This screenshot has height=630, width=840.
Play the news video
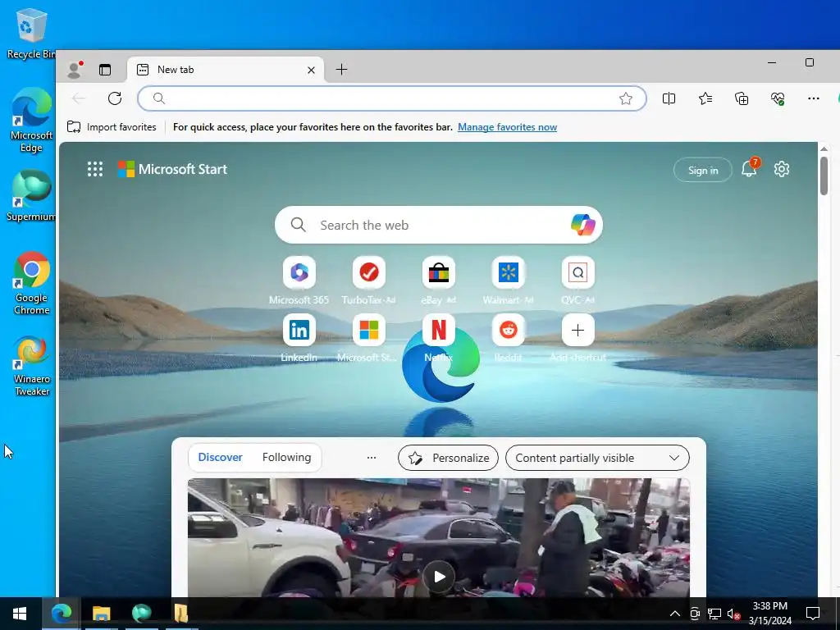[439, 577]
